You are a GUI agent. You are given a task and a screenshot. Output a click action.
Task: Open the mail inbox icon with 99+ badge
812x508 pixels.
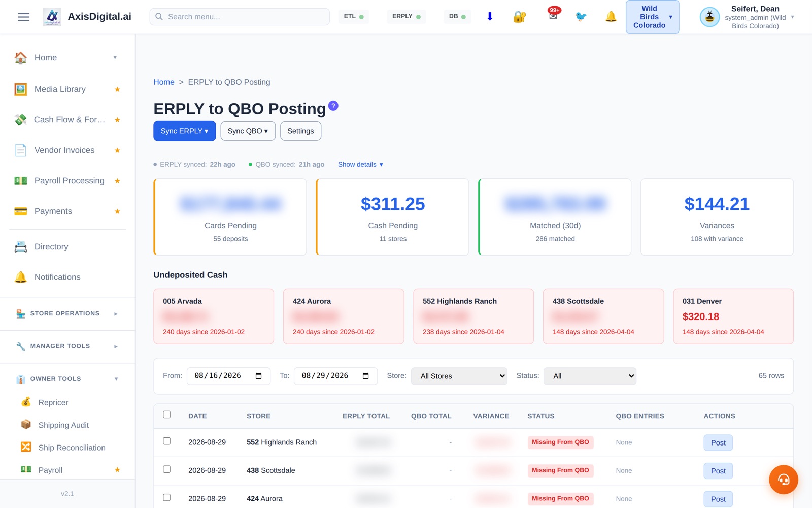[x=553, y=15]
